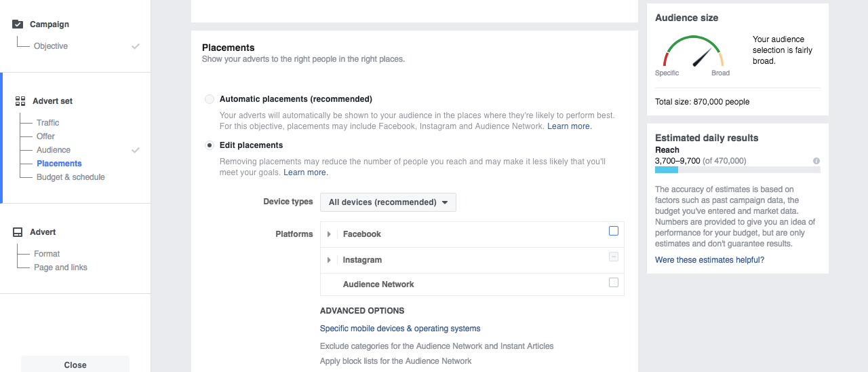This screenshot has height=372, width=868.
Task: Click the Close button at bottom left
Action: click(75, 365)
